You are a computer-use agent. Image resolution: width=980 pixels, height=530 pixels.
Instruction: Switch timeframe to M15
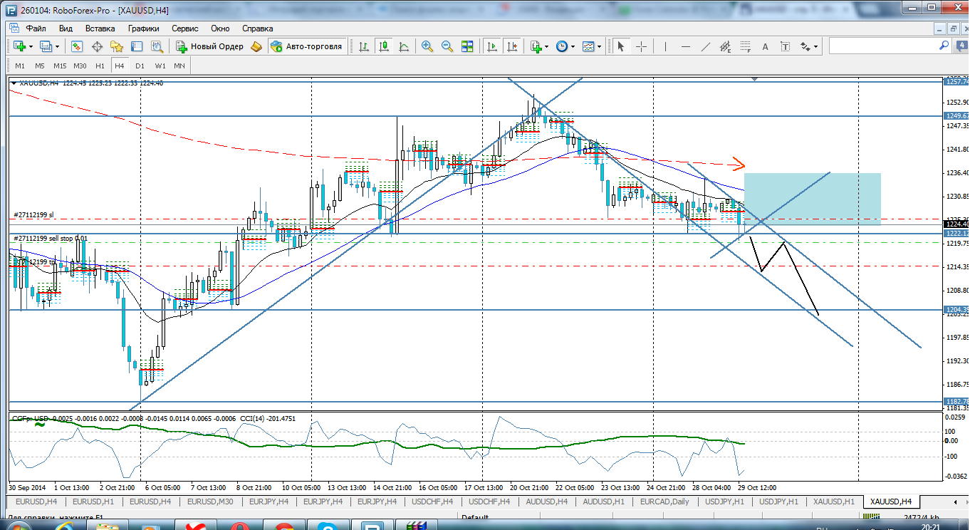pyautogui.click(x=60, y=66)
